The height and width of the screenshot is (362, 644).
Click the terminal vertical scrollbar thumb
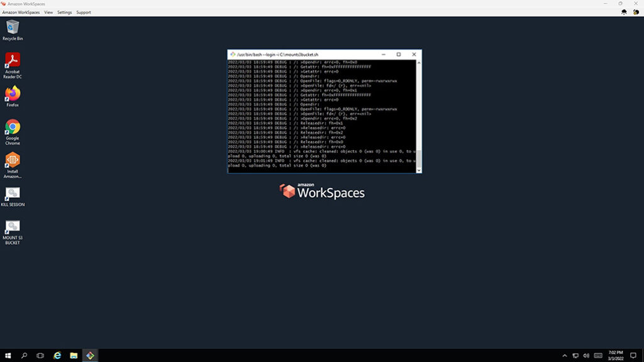coord(419,158)
